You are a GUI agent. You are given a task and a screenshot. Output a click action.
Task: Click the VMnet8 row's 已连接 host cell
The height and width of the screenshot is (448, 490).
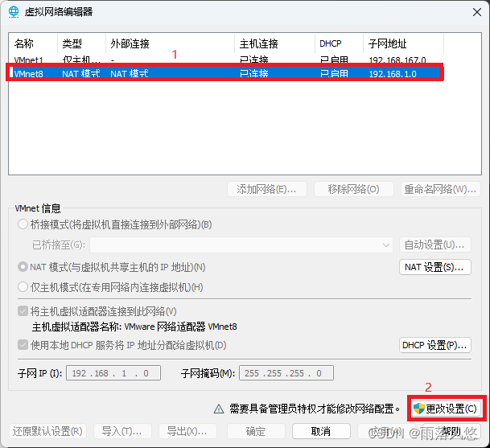point(254,74)
